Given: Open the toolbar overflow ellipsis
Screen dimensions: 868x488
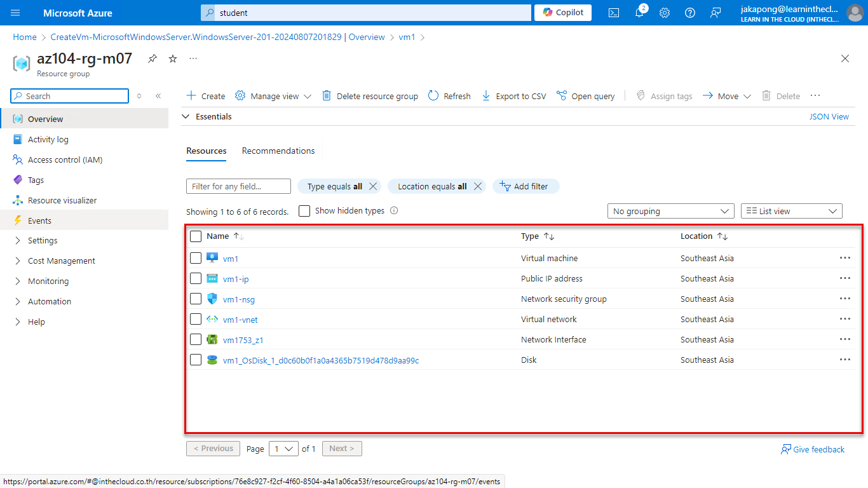Looking at the screenshot, I should (x=815, y=96).
